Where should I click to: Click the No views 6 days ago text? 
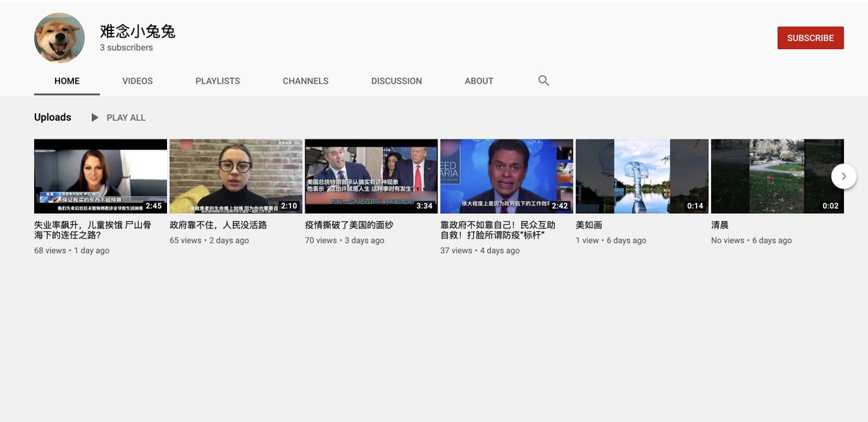[752, 241]
